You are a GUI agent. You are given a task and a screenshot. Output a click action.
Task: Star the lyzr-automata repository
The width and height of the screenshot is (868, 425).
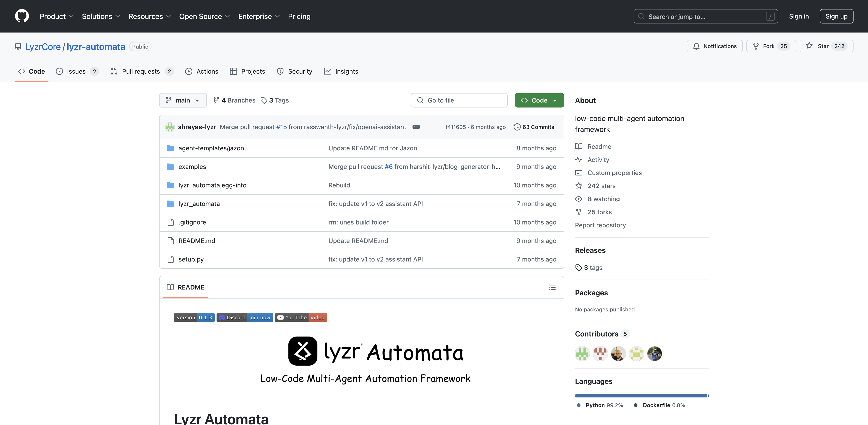(x=826, y=46)
